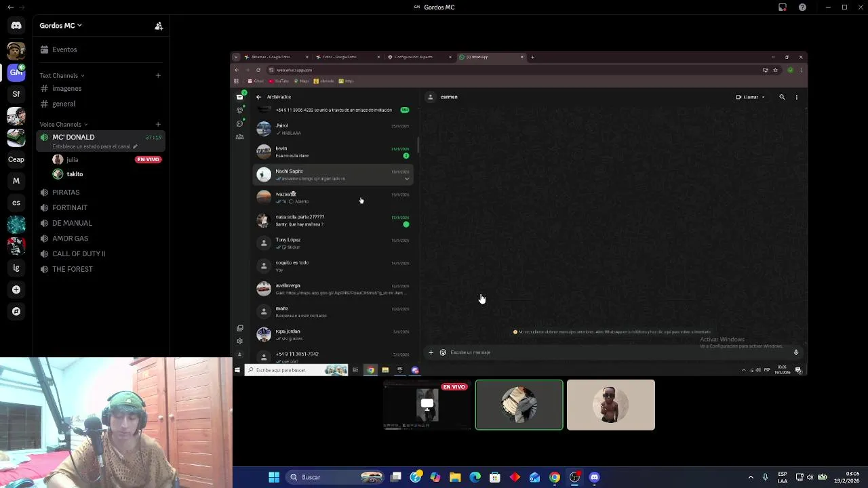Screen dimensions: 868x488
Task: Click the Discord inbox icon in title bar
Action: point(782,7)
